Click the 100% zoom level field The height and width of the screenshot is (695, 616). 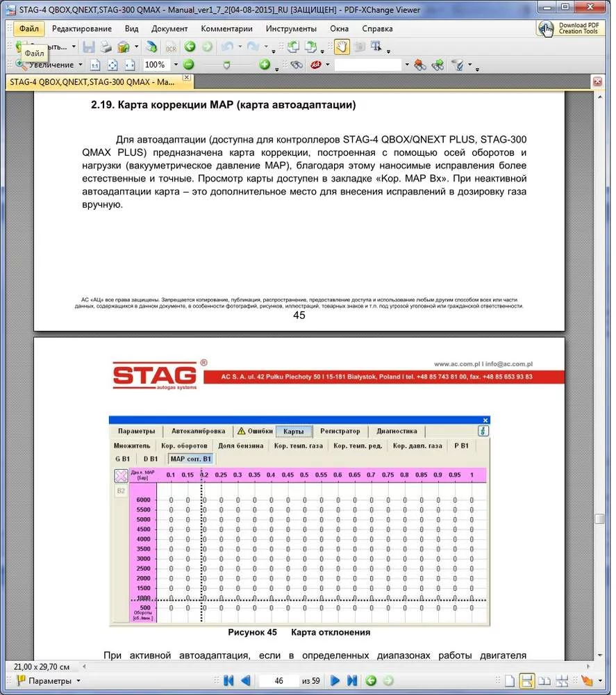(x=156, y=65)
